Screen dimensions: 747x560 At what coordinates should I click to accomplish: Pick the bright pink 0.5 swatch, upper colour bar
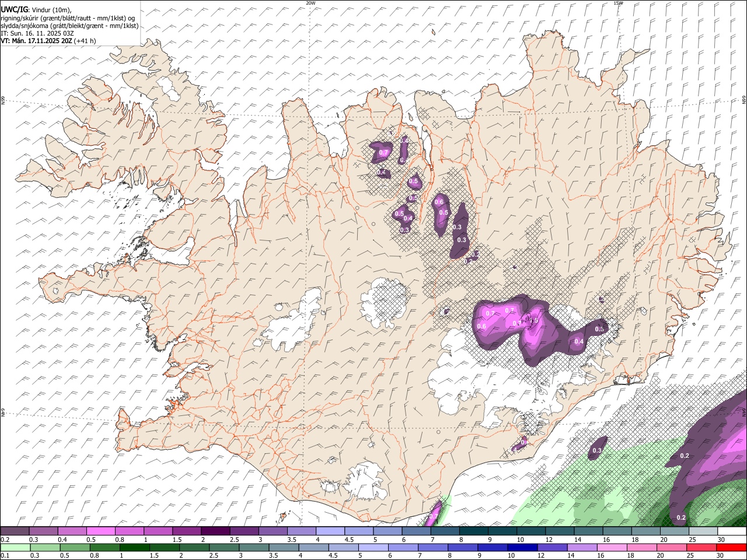(x=100, y=531)
